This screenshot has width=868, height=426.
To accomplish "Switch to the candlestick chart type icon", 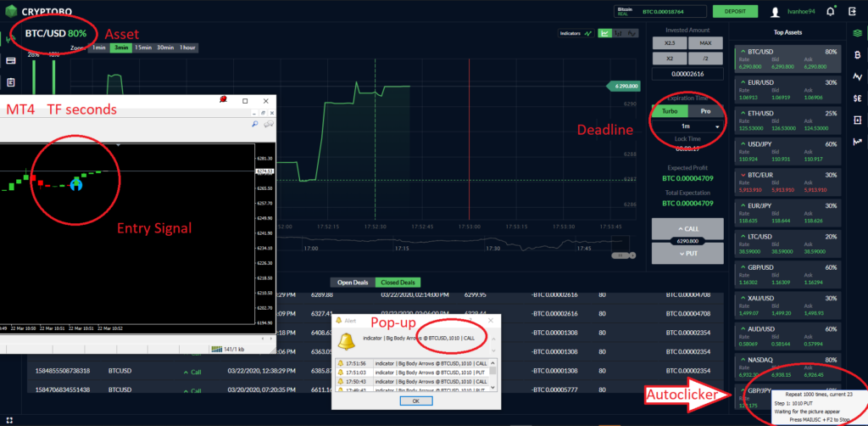I will (x=619, y=34).
